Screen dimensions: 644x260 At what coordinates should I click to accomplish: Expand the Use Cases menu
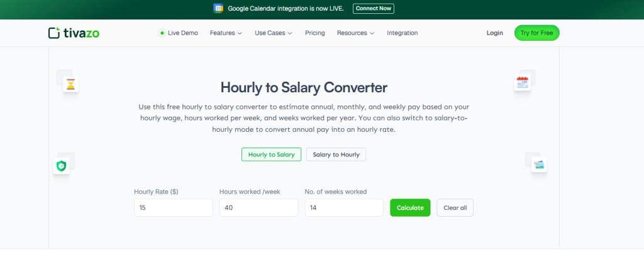pos(274,33)
